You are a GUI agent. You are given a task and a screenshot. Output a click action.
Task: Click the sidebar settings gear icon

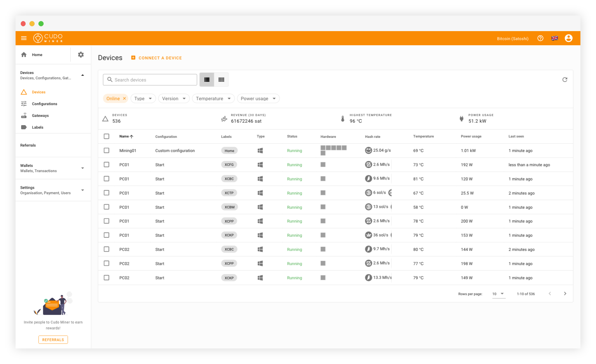point(81,55)
